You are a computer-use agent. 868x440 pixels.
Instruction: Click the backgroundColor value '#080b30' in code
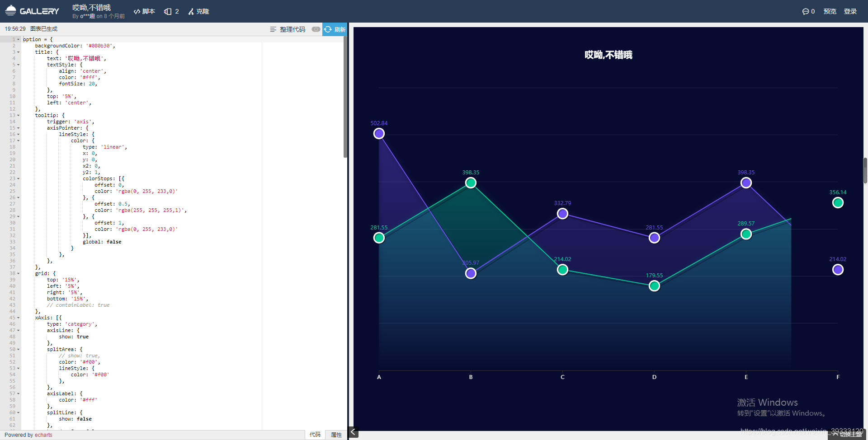99,46
